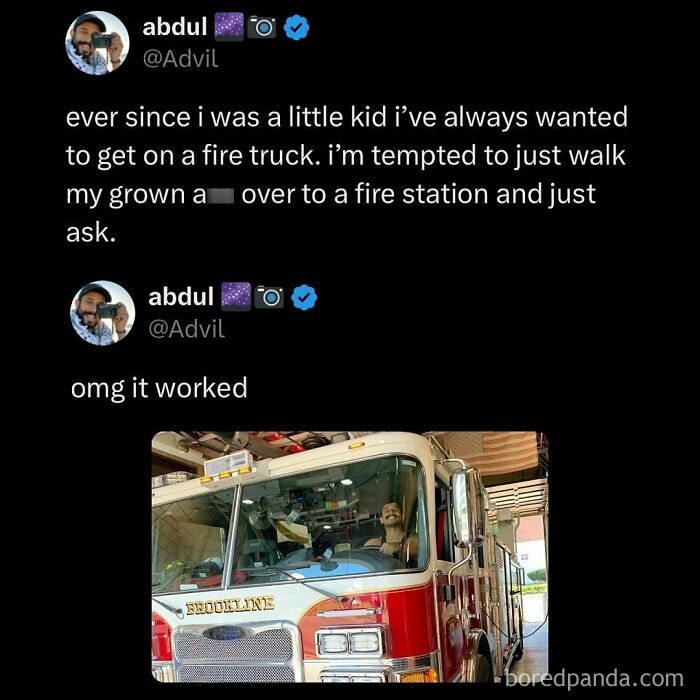700x700 pixels.
Task: Open the @Advil handle on the fire truck wish tweet
Action: [x=180, y=58]
